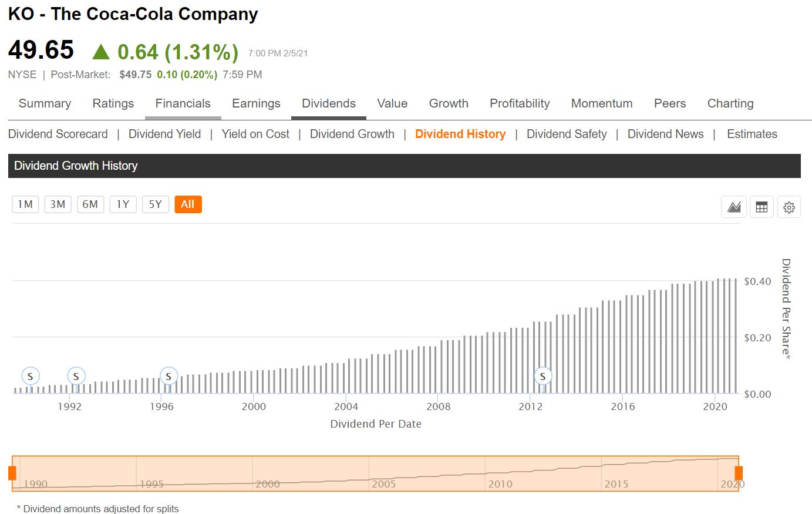Click the dividend amounts adjusted for splits footnote

click(97, 509)
